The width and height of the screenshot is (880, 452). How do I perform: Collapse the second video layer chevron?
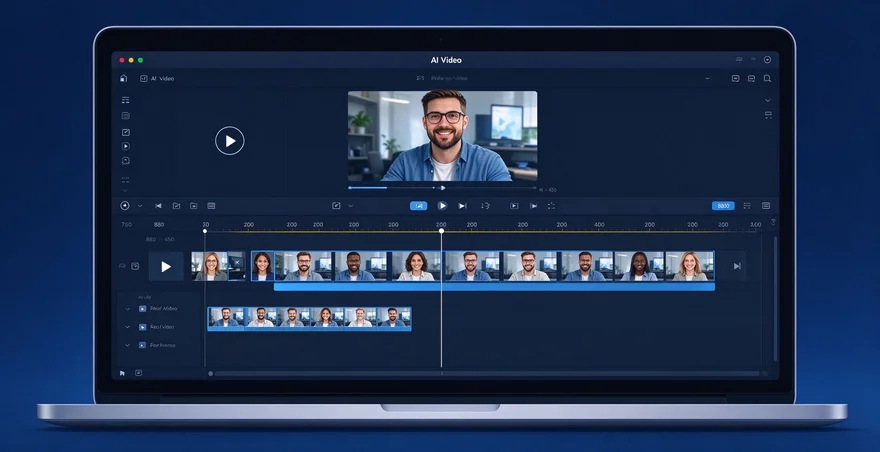pos(128,327)
